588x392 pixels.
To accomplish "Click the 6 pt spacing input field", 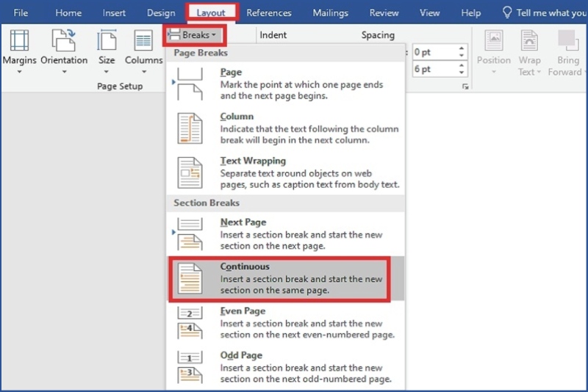I will [433, 70].
